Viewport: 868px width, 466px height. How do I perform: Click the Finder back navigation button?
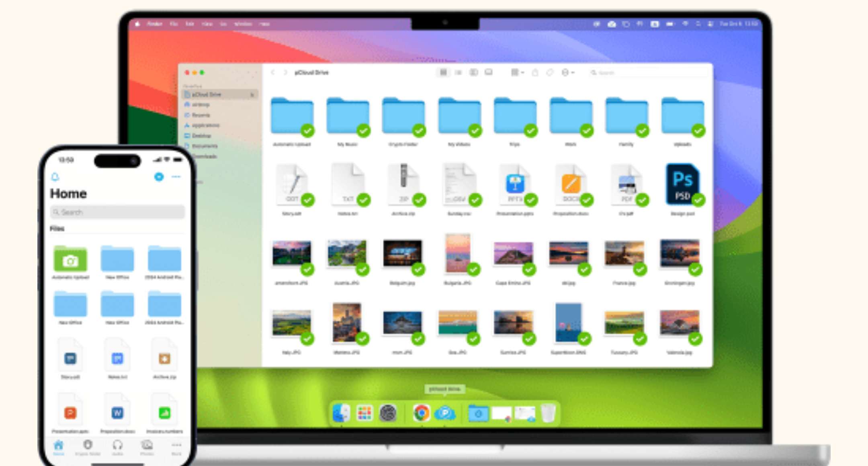point(273,73)
